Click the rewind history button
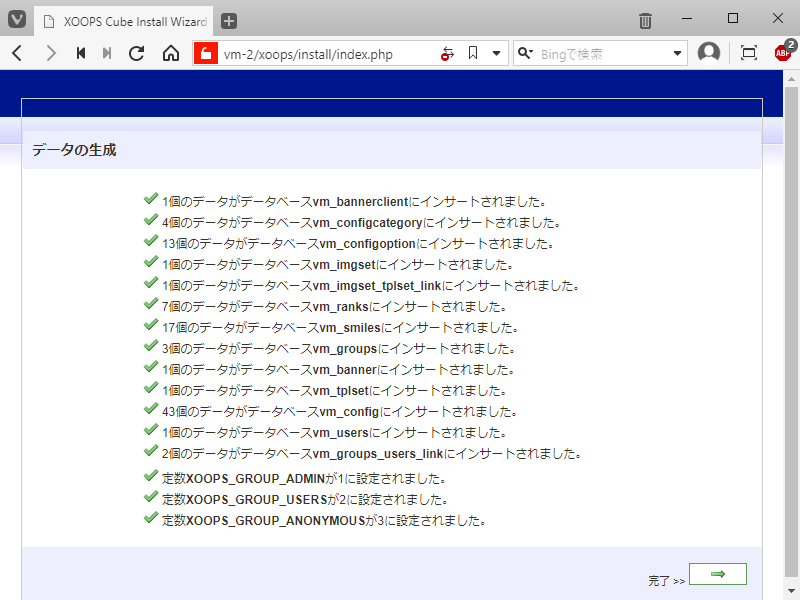 click(81, 53)
